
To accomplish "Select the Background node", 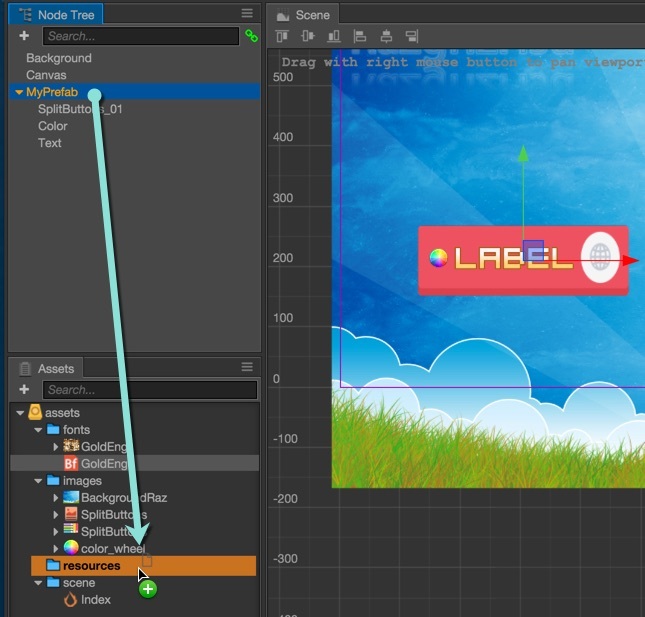I will [59, 58].
